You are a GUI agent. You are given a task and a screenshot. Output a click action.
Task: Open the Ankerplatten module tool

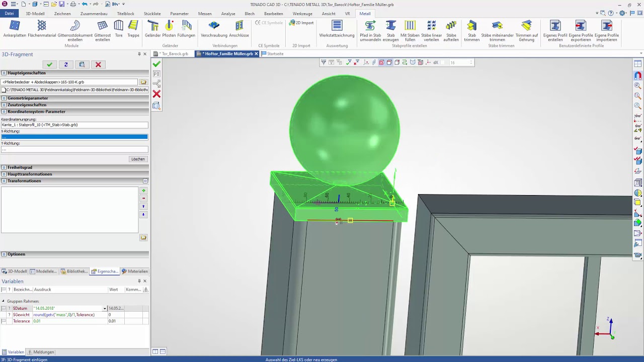15,29
